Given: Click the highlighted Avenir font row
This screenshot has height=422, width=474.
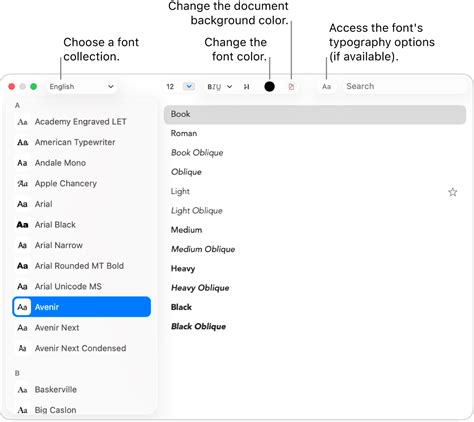Looking at the screenshot, I should (x=82, y=307).
